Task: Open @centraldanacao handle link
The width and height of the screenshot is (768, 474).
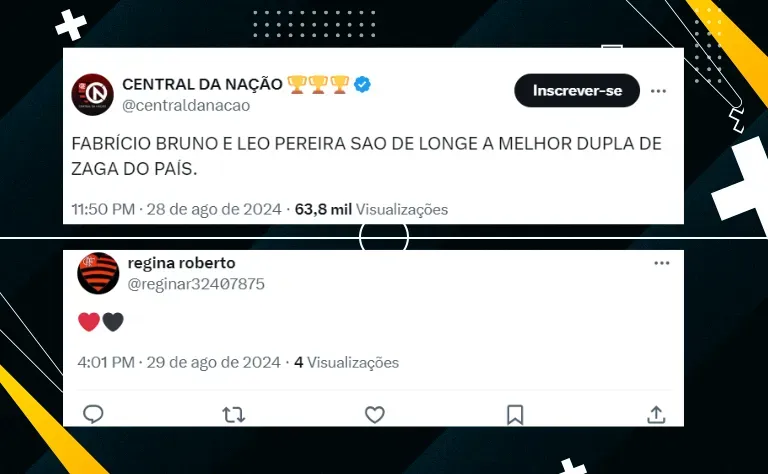Action: [x=186, y=105]
